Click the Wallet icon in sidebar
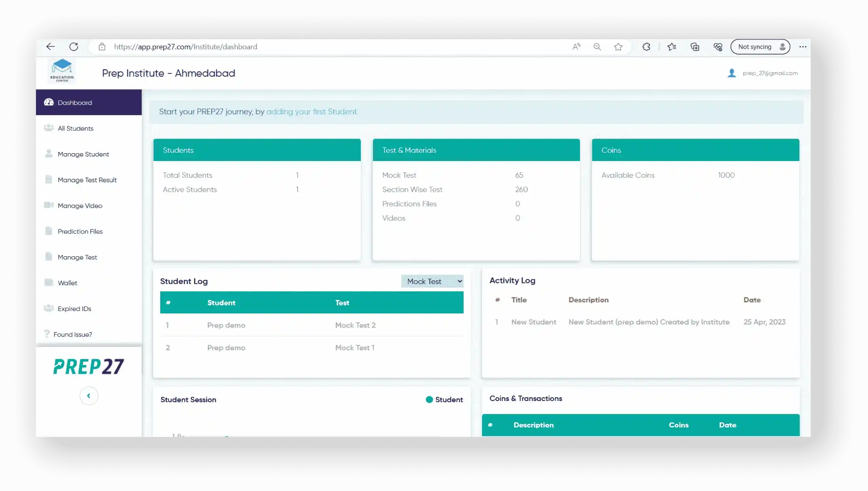This screenshot has height=491, width=868. pyautogui.click(x=49, y=282)
